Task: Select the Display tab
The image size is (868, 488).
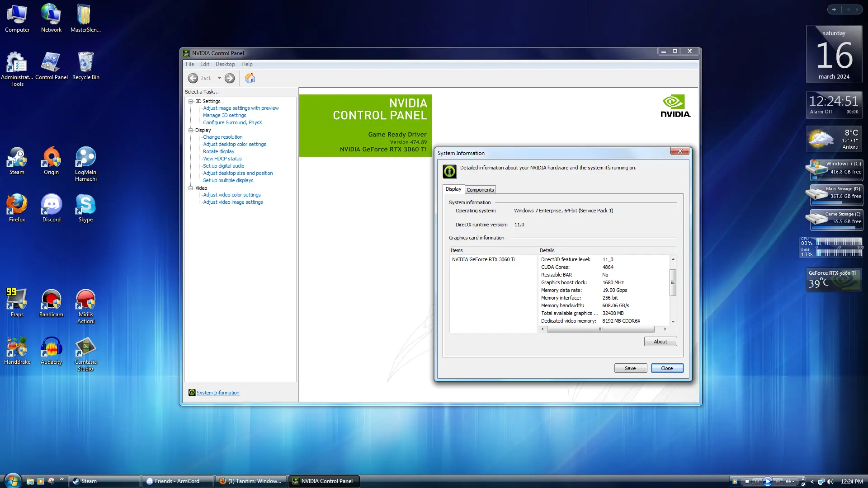Action: pos(453,189)
